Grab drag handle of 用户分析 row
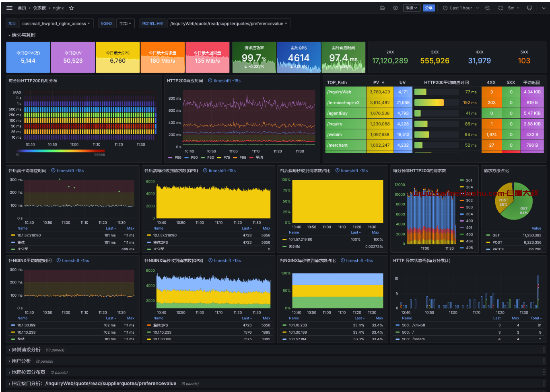 click(x=544, y=361)
